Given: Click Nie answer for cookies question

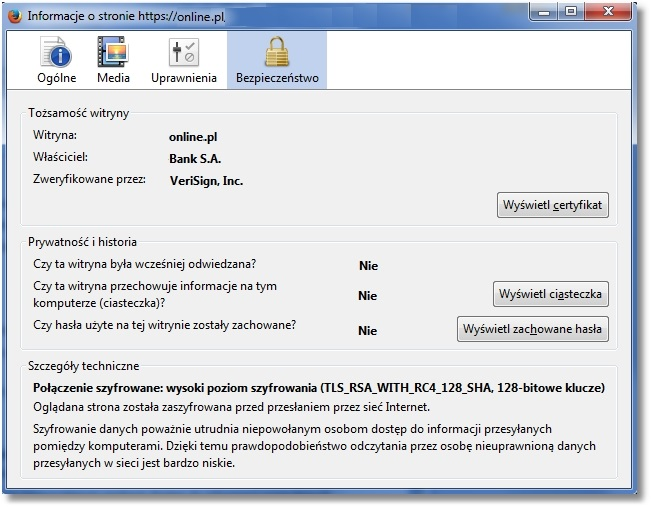Looking at the screenshot, I should click(x=368, y=296).
